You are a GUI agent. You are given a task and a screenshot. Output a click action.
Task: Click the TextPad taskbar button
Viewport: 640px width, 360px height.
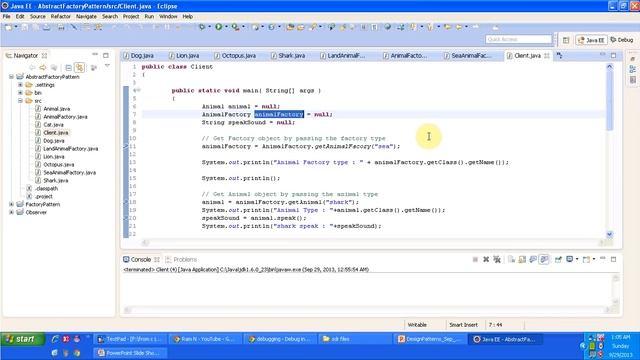pos(129,339)
